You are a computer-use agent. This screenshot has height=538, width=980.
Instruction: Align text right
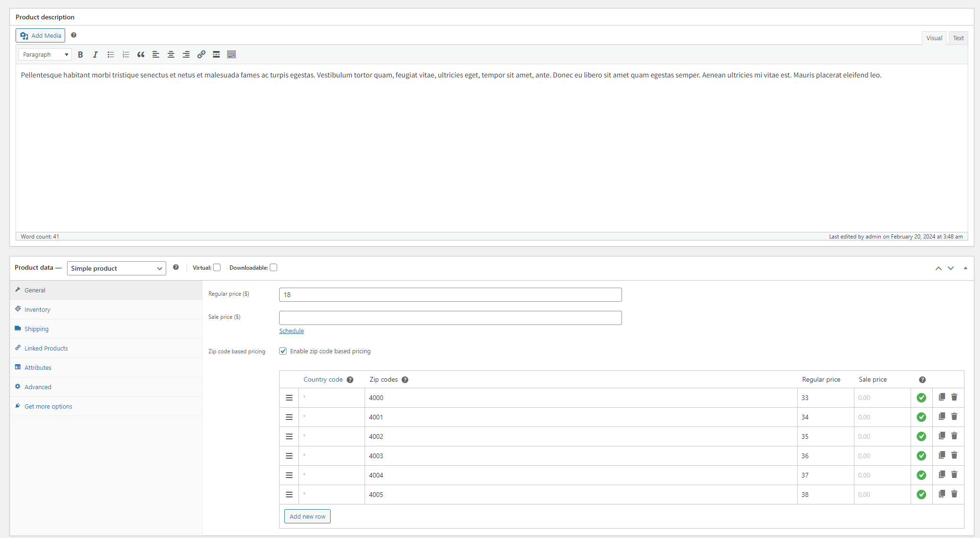pyautogui.click(x=186, y=55)
